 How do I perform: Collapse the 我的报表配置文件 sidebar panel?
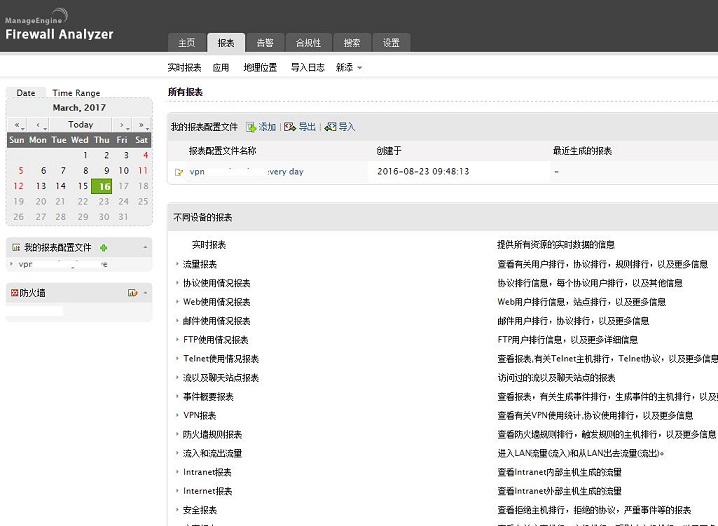pos(146,247)
